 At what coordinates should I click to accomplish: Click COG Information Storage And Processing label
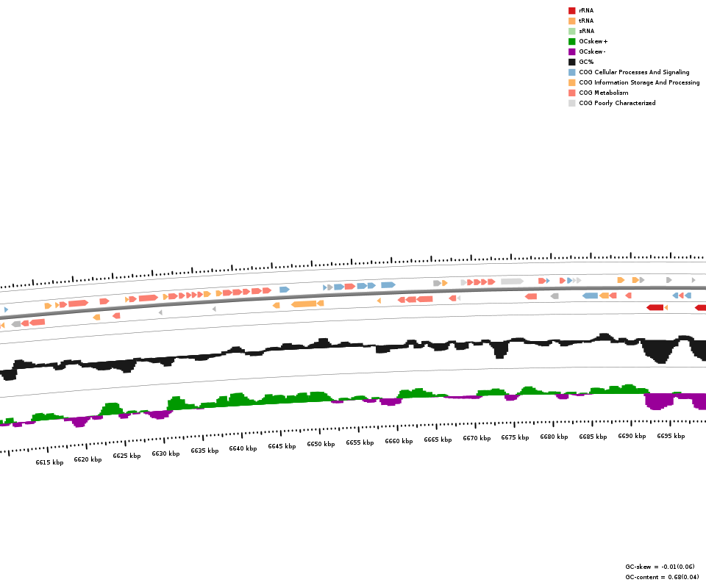(x=639, y=82)
